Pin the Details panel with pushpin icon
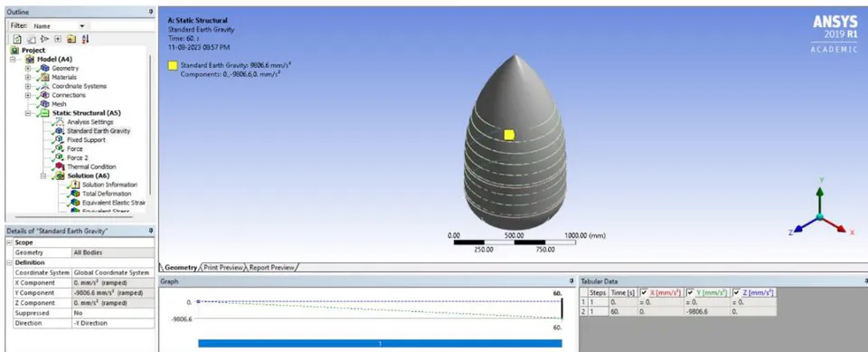This screenshot has width=868, height=352. (151, 231)
